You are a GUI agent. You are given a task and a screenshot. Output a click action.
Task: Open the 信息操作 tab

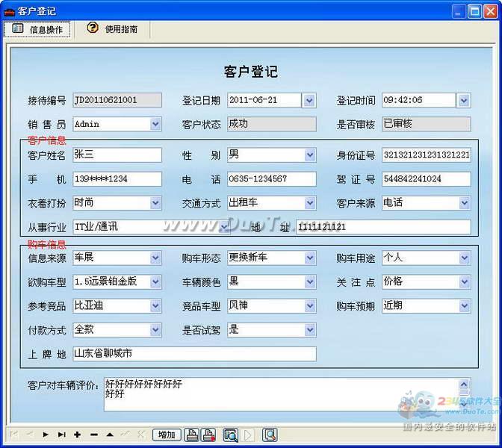click(x=37, y=29)
